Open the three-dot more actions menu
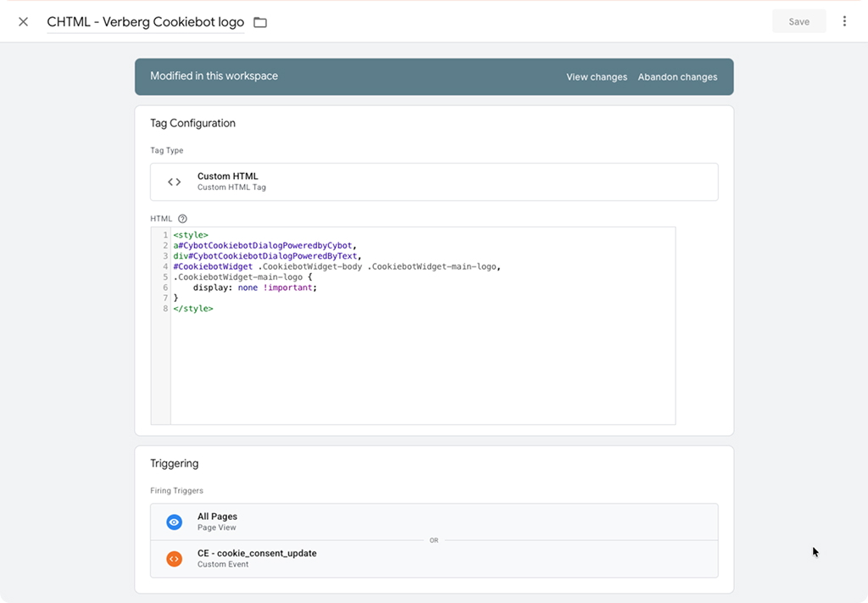 pyautogui.click(x=844, y=21)
